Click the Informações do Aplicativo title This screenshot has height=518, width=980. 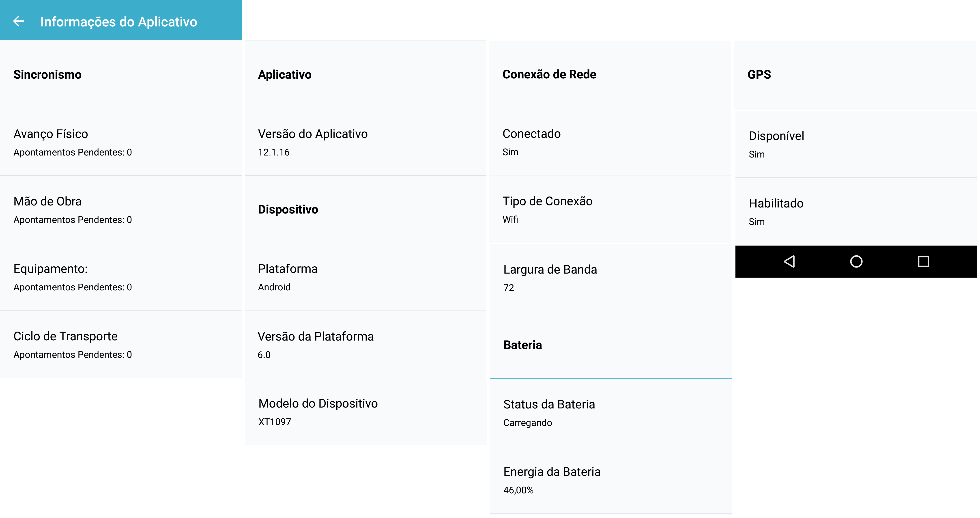(x=119, y=22)
